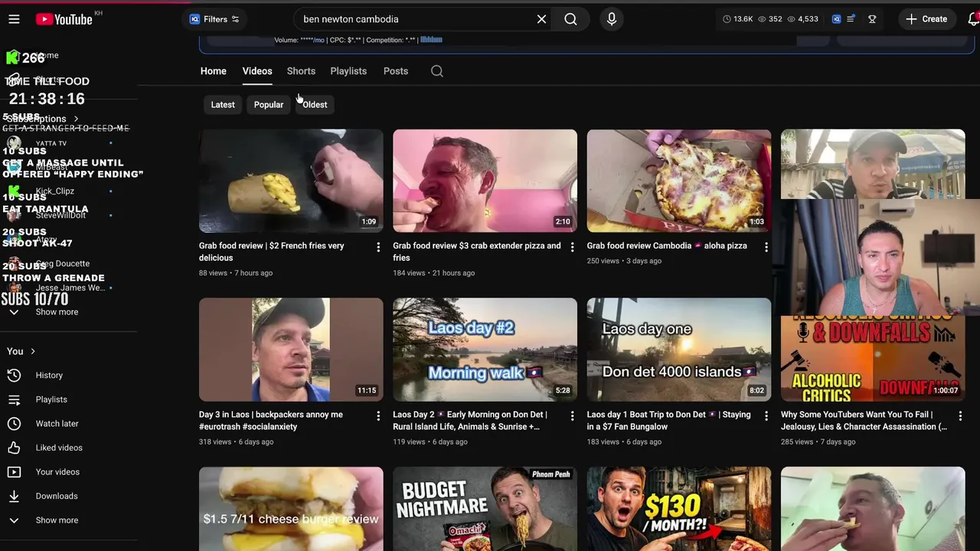Open title 'Why Some YouTubers Want You To Fail'
The width and height of the screenshot is (980, 551).
click(864, 421)
